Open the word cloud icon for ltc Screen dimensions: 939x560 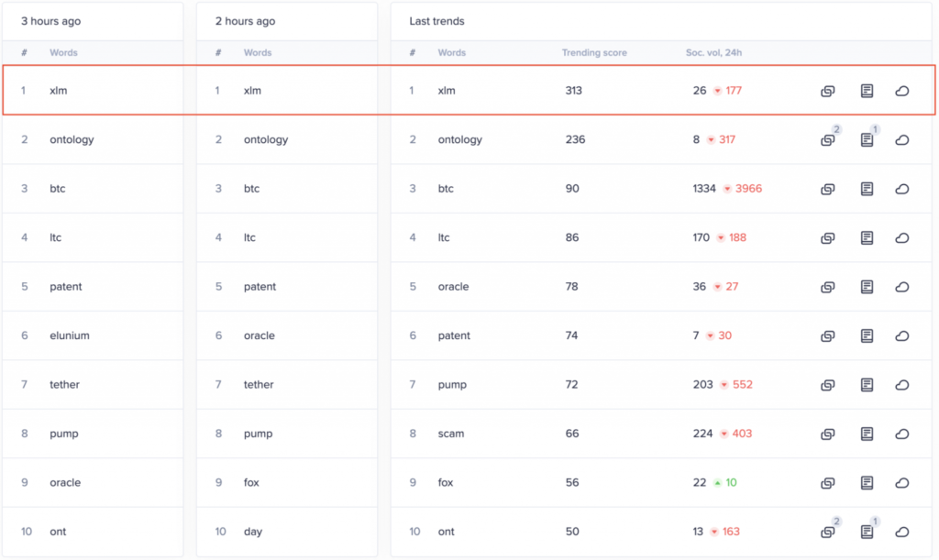(x=902, y=238)
